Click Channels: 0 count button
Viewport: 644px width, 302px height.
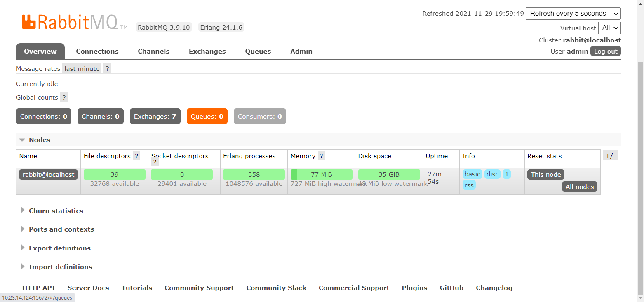point(101,117)
